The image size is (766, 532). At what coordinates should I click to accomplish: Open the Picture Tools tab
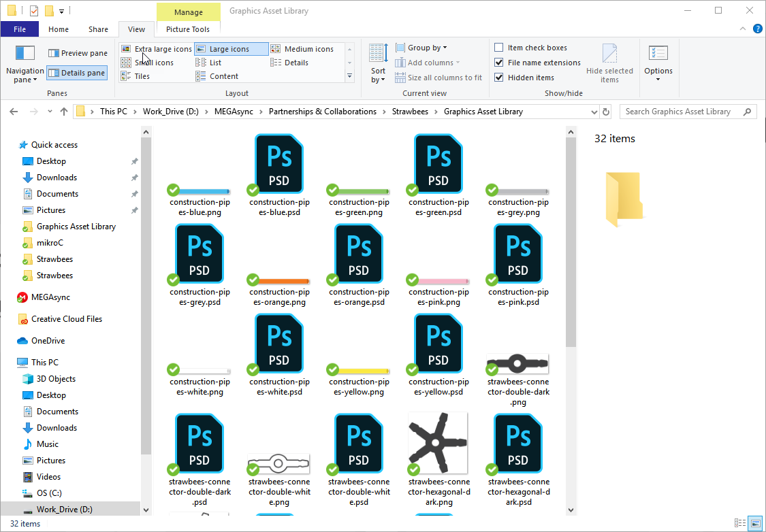coord(188,29)
